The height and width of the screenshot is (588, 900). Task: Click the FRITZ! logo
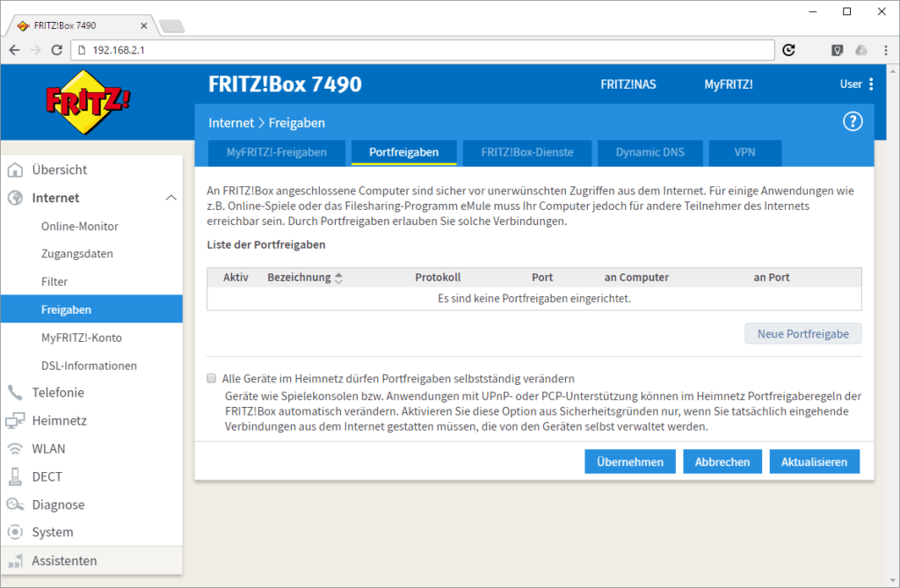pos(88,102)
